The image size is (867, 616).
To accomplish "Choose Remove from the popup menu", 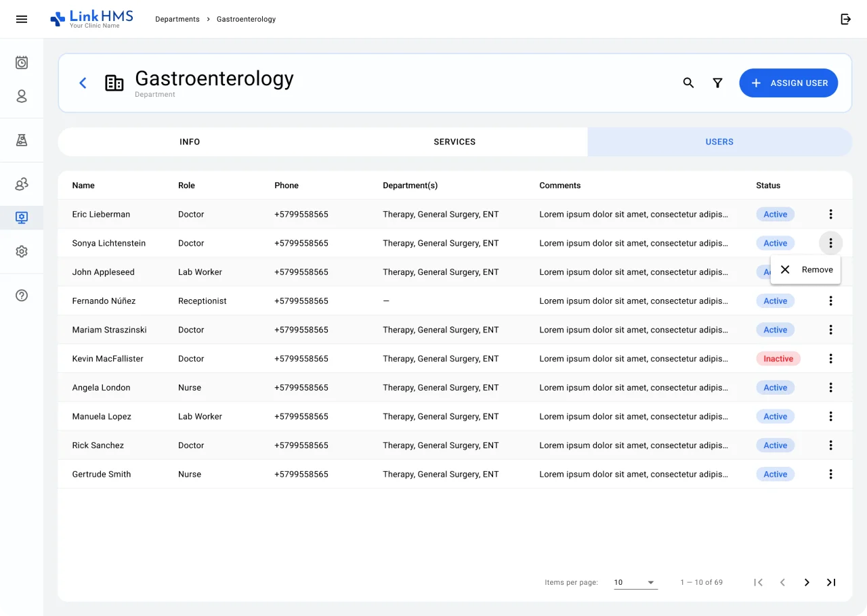I will [805, 269].
